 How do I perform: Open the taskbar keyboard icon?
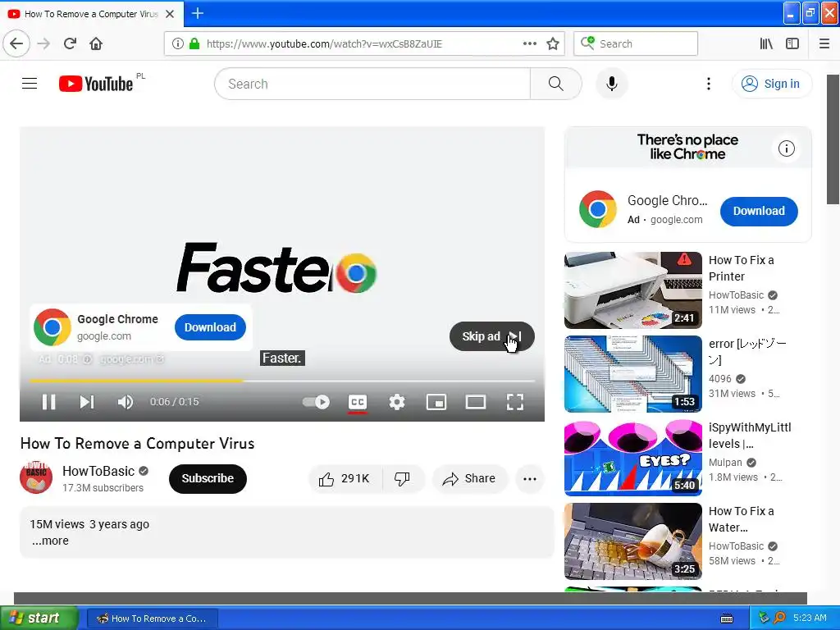[x=727, y=619]
